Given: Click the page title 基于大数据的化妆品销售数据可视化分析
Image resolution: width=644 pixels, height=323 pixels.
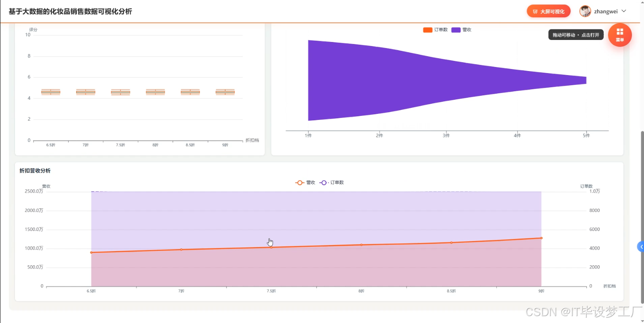Looking at the screenshot, I should click(71, 11).
